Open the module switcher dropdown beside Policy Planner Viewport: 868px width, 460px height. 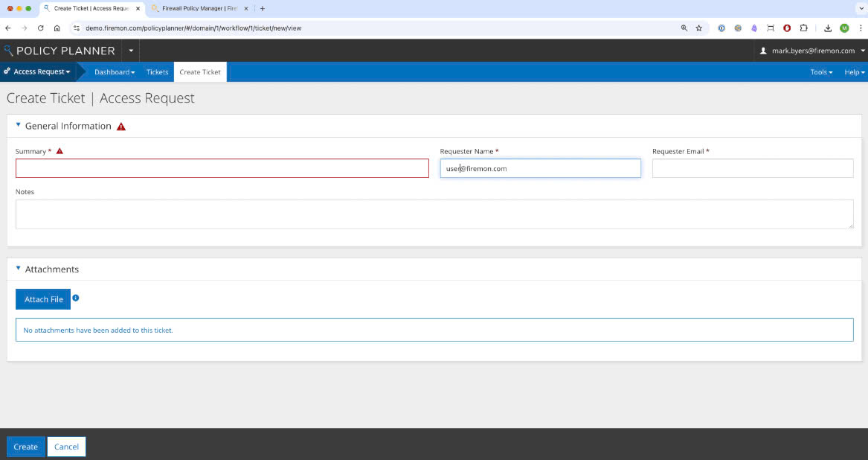pos(131,51)
